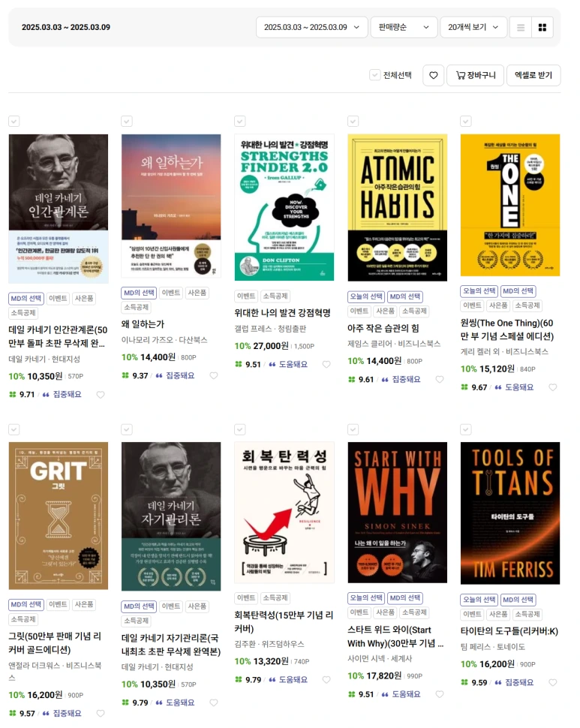Check the box above 데일 카네기 인간관계론
The image size is (580, 728).
[14, 121]
